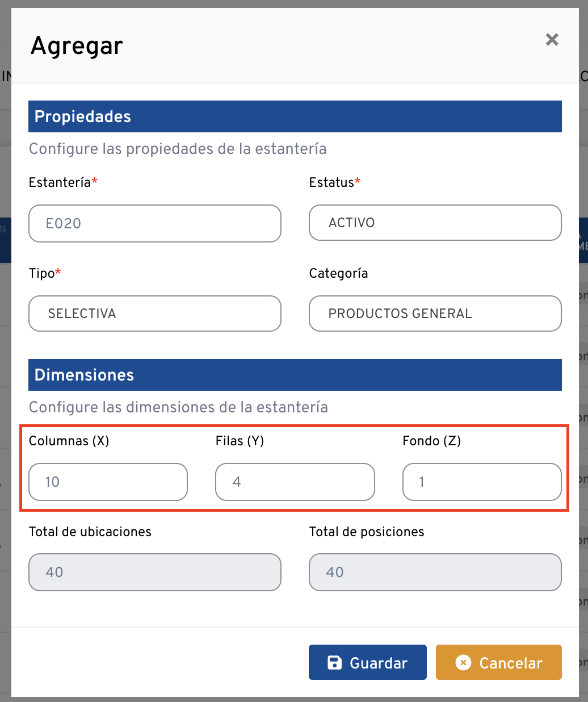This screenshot has width=588, height=702.
Task: Open the Categoría dropdown showing PRODUCTOS GENERAL
Action: tap(435, 314)
